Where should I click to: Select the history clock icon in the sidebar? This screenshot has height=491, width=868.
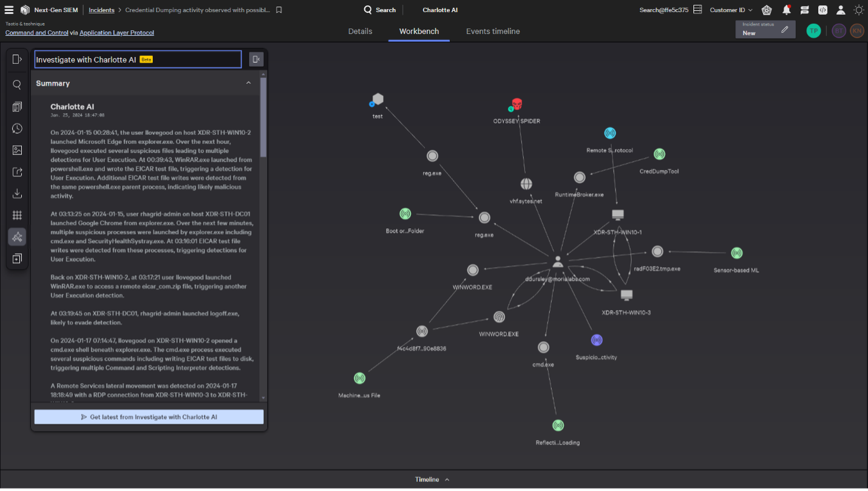coord(17,128)
